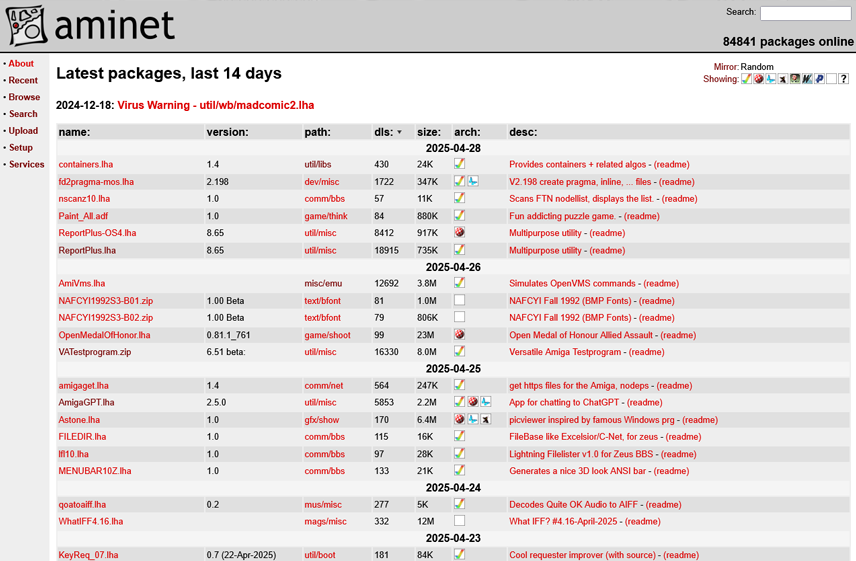Viewport: 856px width, 561px height.
Task: Click the rainbow checkmark icon beside Showing
Action: tap(746, 79)
